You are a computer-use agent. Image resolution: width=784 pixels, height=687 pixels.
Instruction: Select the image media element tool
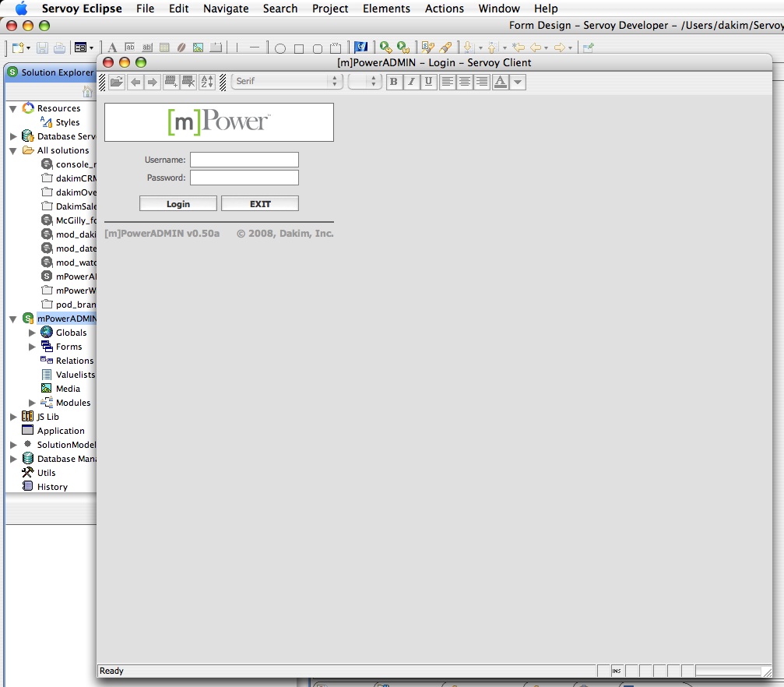(198, 48)
